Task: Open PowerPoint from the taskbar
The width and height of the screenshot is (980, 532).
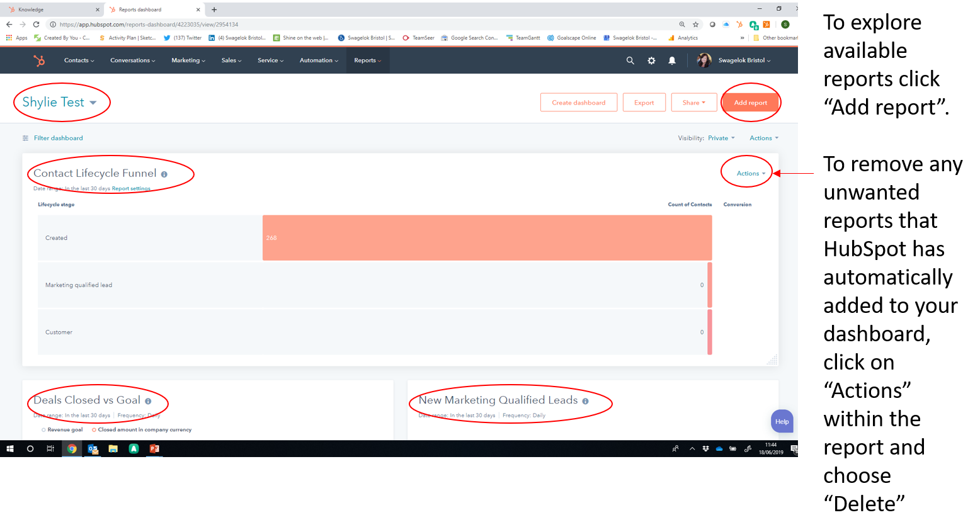Action: click(154, 449)
